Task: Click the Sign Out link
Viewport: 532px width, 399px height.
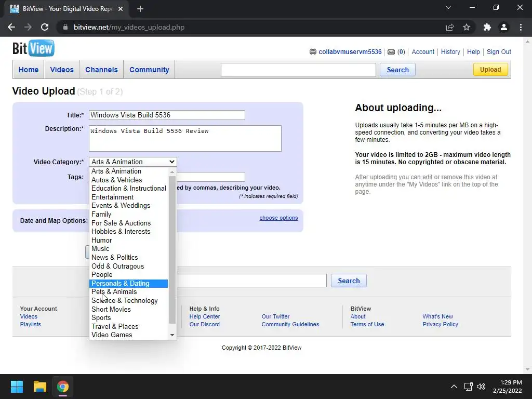Action: pyautogui.click(x=499, y=52)
